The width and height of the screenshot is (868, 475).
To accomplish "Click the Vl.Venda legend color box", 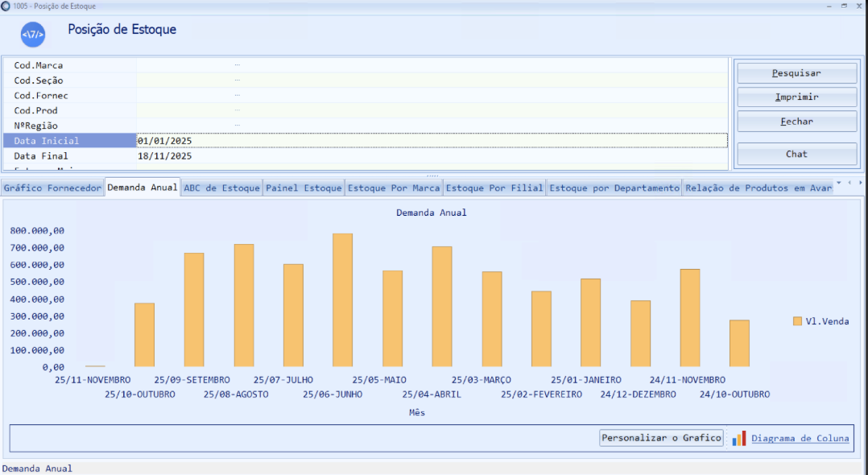I will (797, 321).
